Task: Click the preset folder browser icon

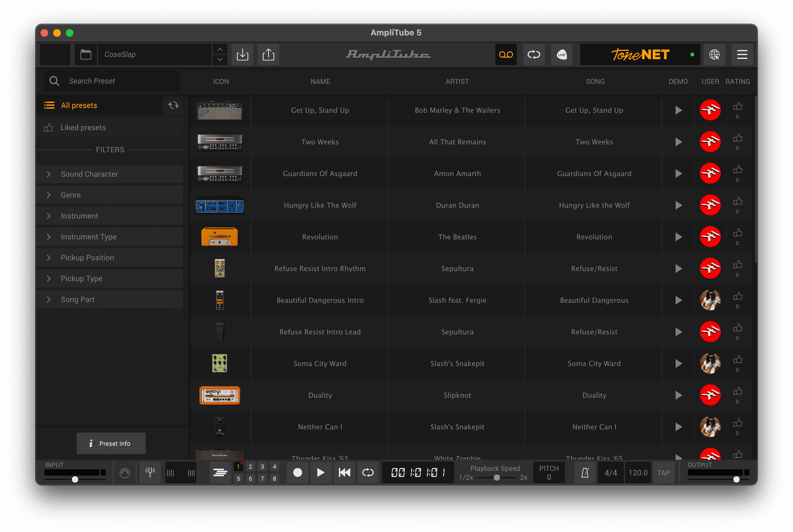Action: click(x=86, y=54)
